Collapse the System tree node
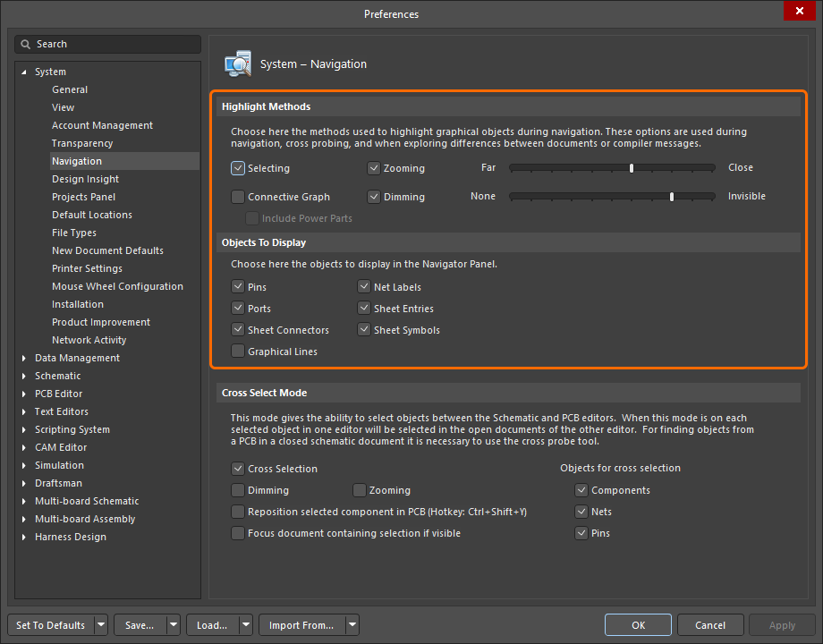 click(x=24, y=72)
